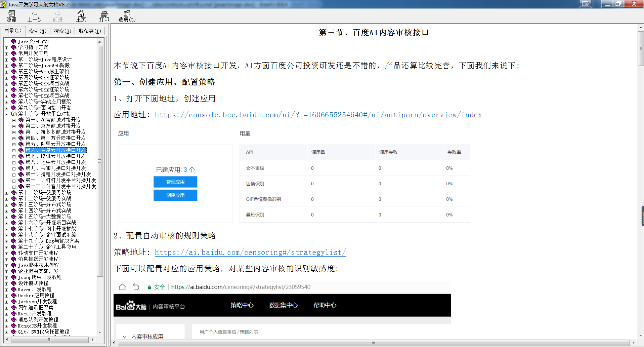Expand the 第六、百度云开放接口开发 node
The height and width of the screenshot is (347, 644).
[x=14, y=150]
